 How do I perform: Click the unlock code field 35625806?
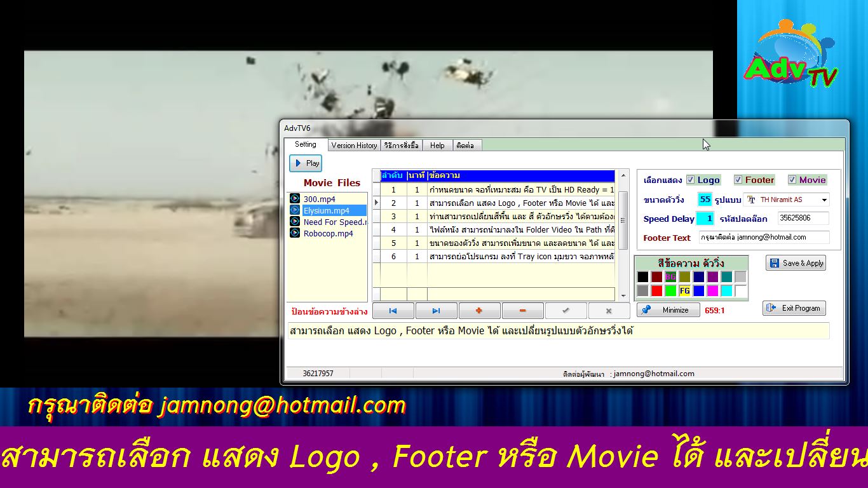coord(803,219)
